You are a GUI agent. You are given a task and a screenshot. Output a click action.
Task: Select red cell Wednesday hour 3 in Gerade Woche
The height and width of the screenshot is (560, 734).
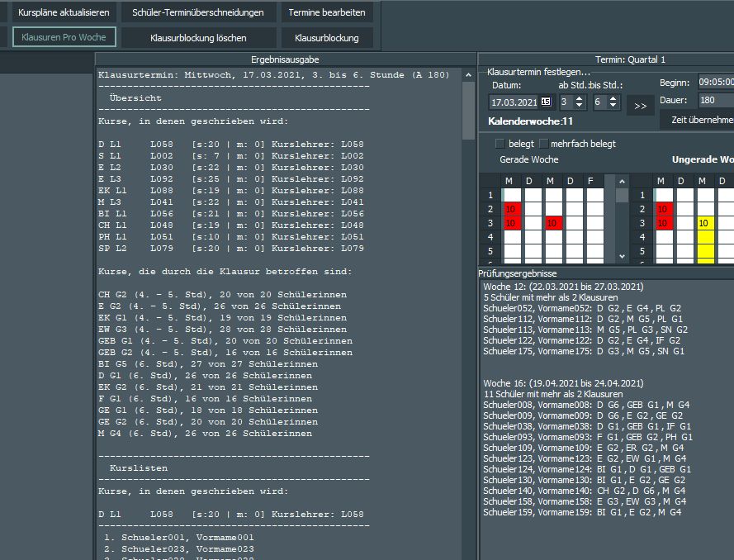pos(553,223)
